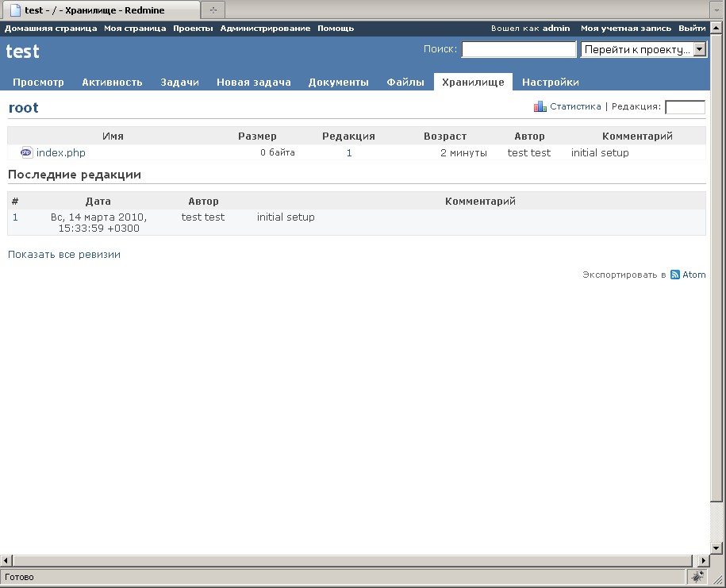Click 'test test' author in revisions table
Screen dimensions: 726x588
pyautogui.click(x=203, y=217)
